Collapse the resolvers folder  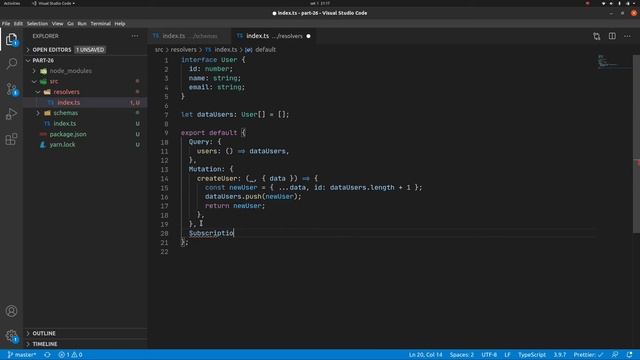[x=86, y=92]
